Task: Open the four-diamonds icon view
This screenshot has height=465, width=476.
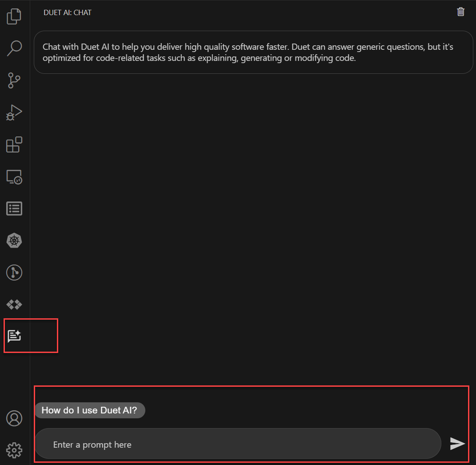Action: (14, 305)
